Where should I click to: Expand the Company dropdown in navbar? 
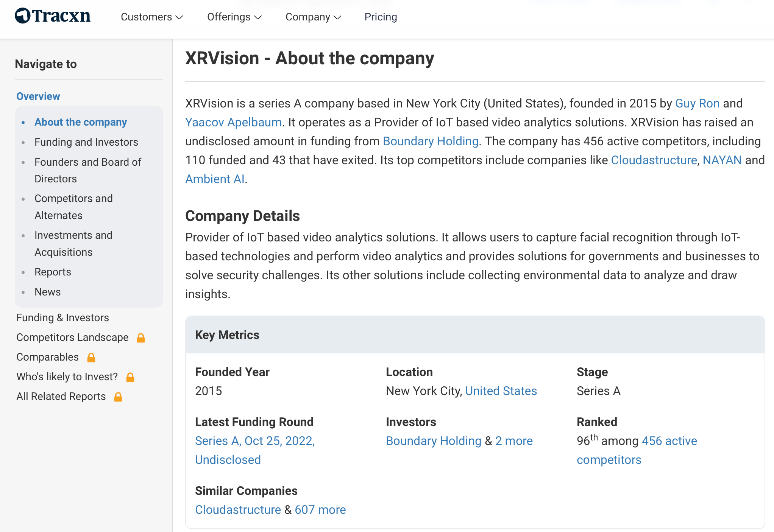click(x=313, y=17)
